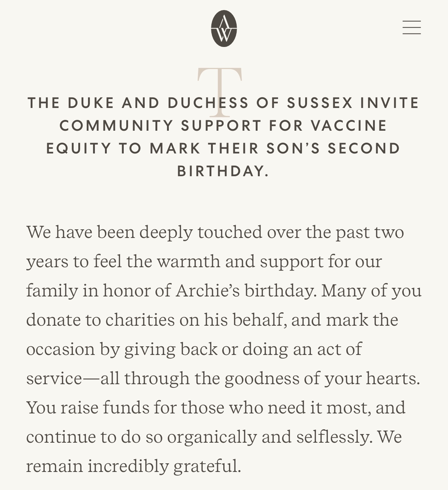Click the word 'EQUITY' in the heading
The width and height of the screenshot is (448, 490).
[x=79, y=148]
